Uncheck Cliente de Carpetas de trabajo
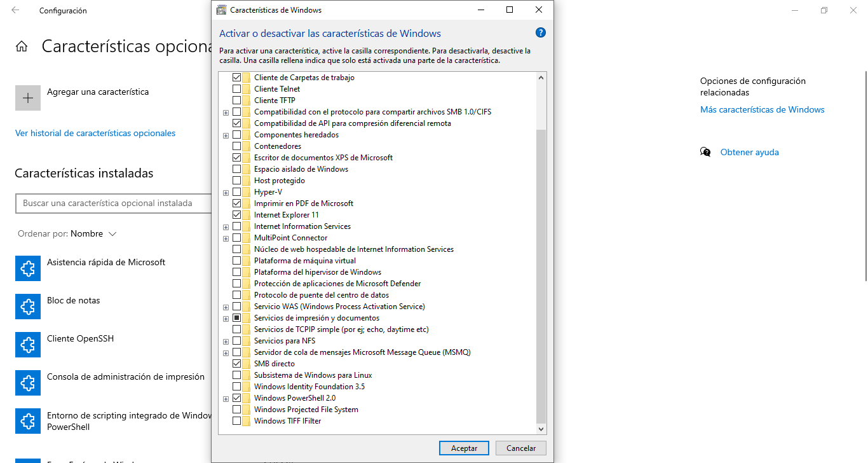Viewport: 868px width, 463px height. pos(237,78)
